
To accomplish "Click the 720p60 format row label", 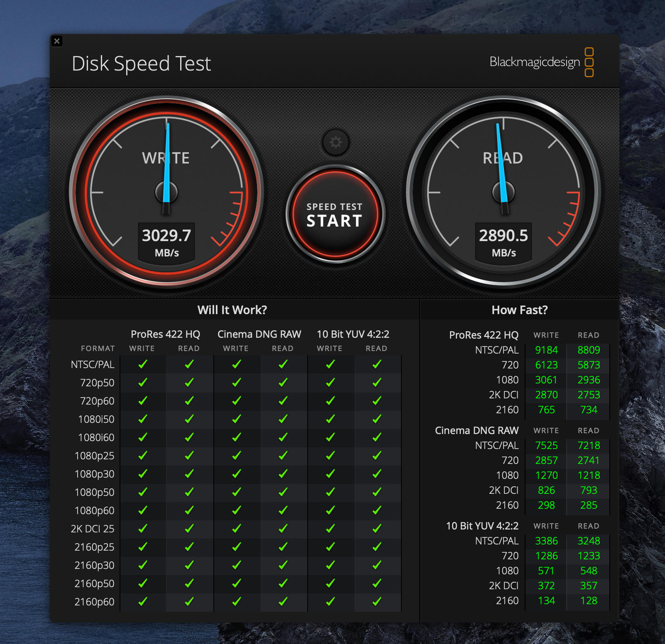I will (x=97, y=401).
